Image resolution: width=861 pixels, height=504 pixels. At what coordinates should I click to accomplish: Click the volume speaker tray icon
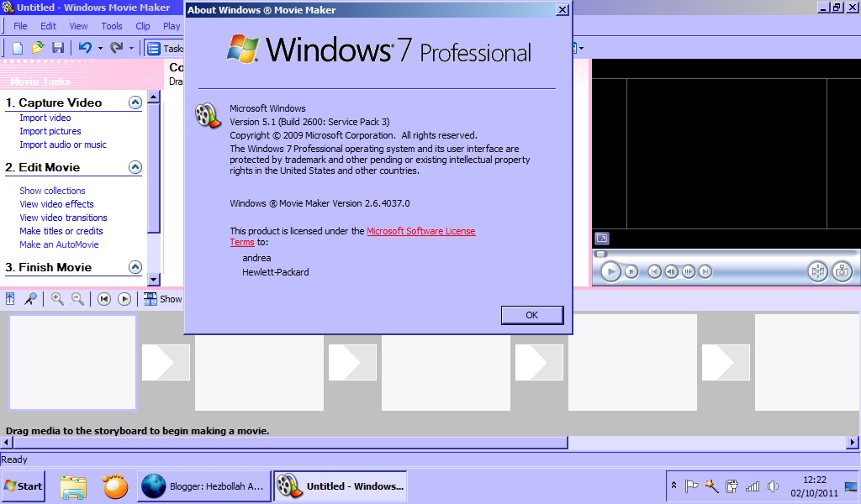coord(774,486)
